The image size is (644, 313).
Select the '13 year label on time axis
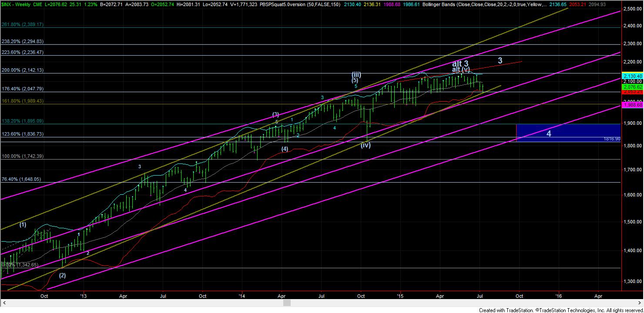coord(83,296)
